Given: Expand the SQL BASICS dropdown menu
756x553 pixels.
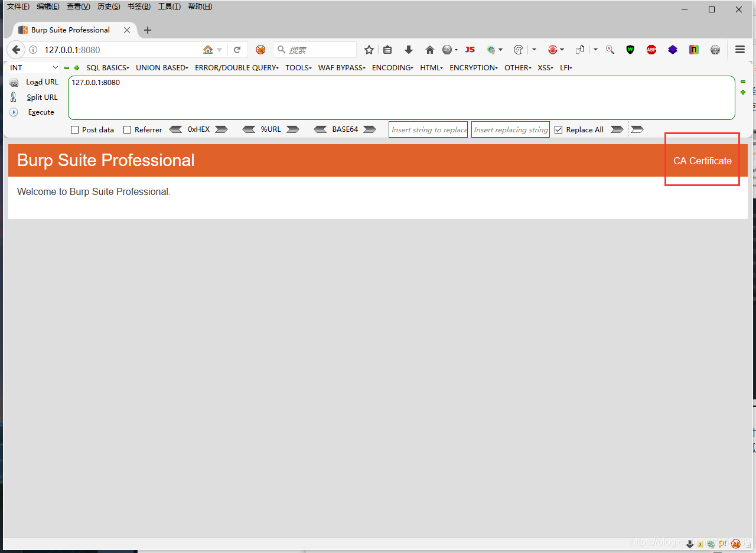Looking at the screenshot, I should click(x=107, y=68).
